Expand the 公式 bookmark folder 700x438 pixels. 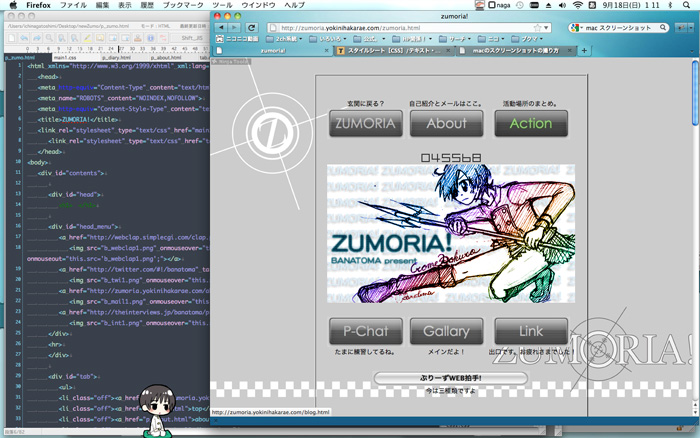coord(369,39)
